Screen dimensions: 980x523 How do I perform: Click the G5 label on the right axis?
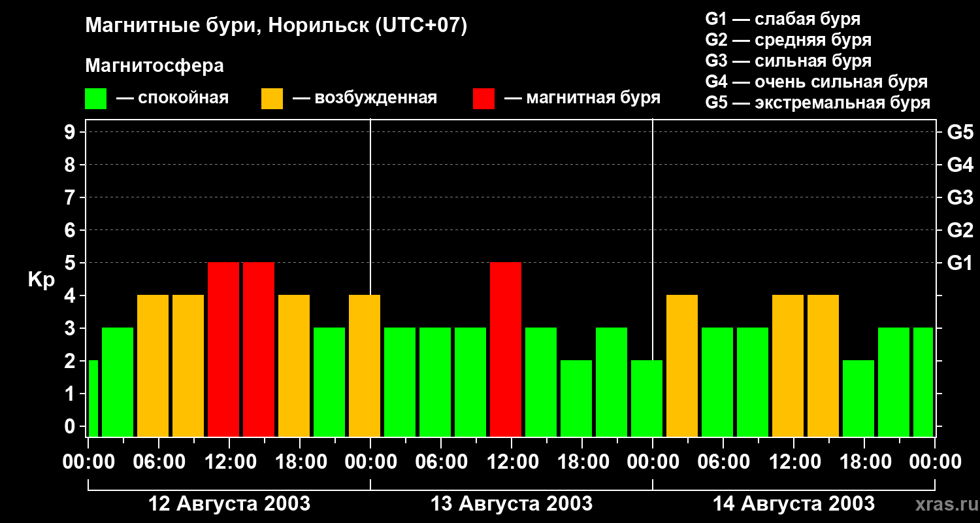tap(960, 132)
